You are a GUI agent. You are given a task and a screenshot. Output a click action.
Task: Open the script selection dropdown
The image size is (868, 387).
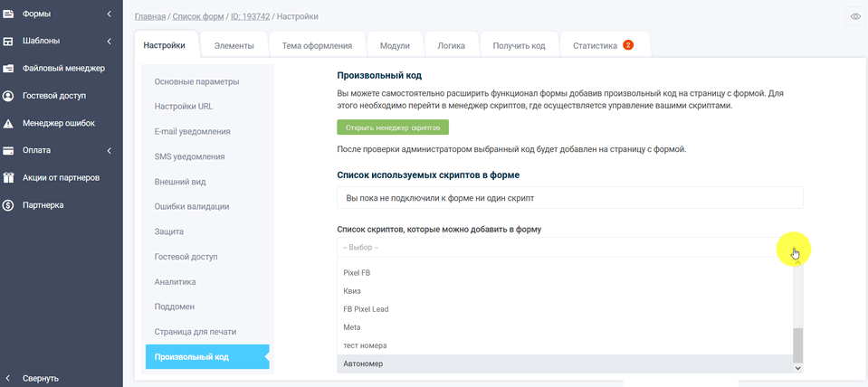[569, 248]
